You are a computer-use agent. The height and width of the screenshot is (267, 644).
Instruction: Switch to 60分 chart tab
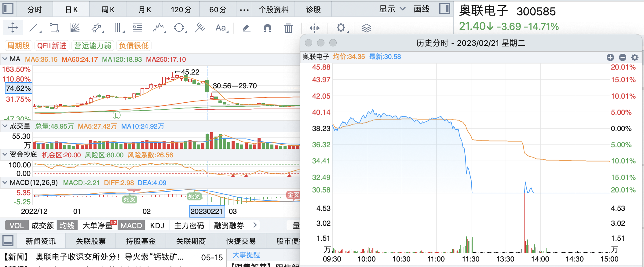[218, 9]
